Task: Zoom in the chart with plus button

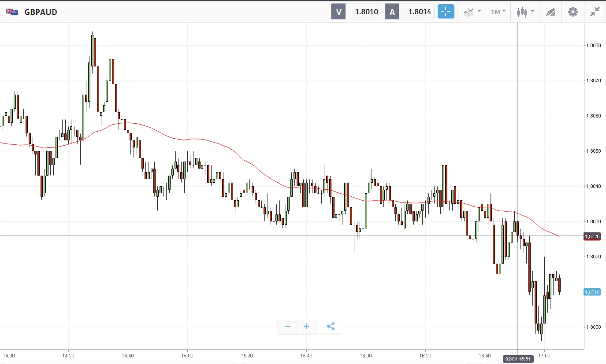Action: [x=307, y=327]
